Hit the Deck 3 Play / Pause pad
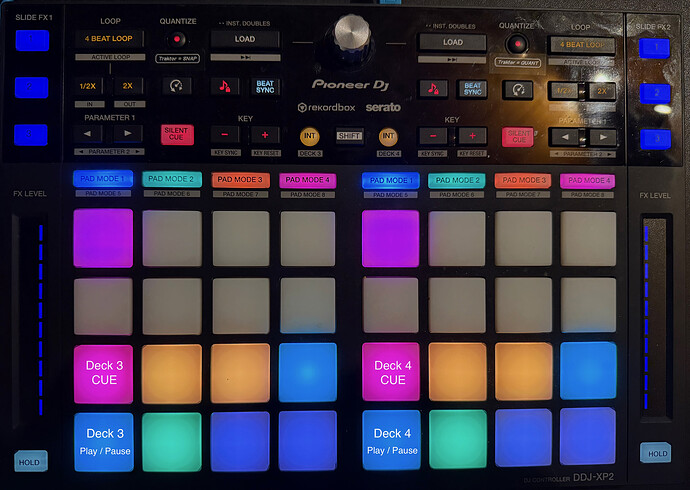 (104, 442)
